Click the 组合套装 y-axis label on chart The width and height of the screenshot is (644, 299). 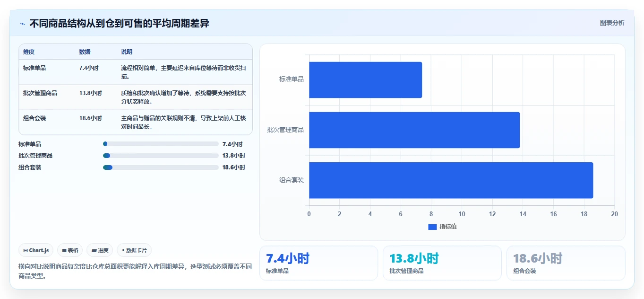292,180
